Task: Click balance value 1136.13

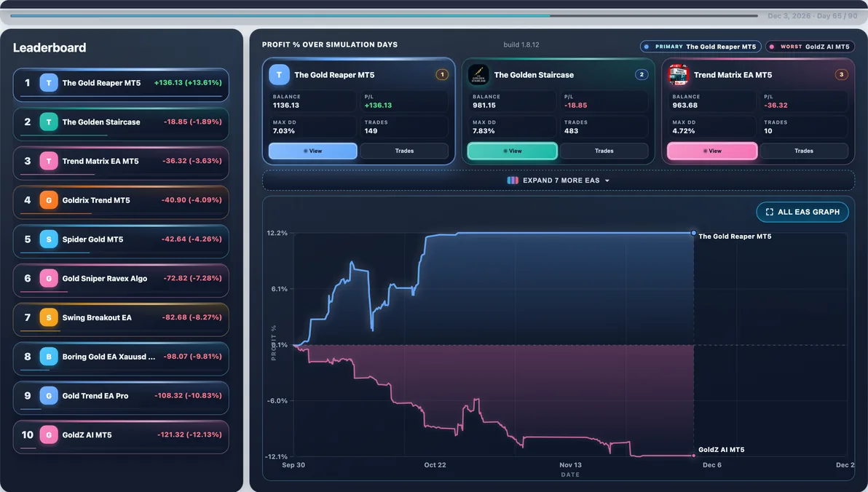Action: 285,105
